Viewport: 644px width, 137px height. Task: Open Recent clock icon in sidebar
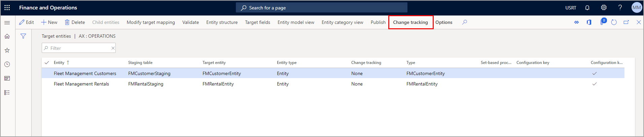pyautogui.click(x=7, y=64)
